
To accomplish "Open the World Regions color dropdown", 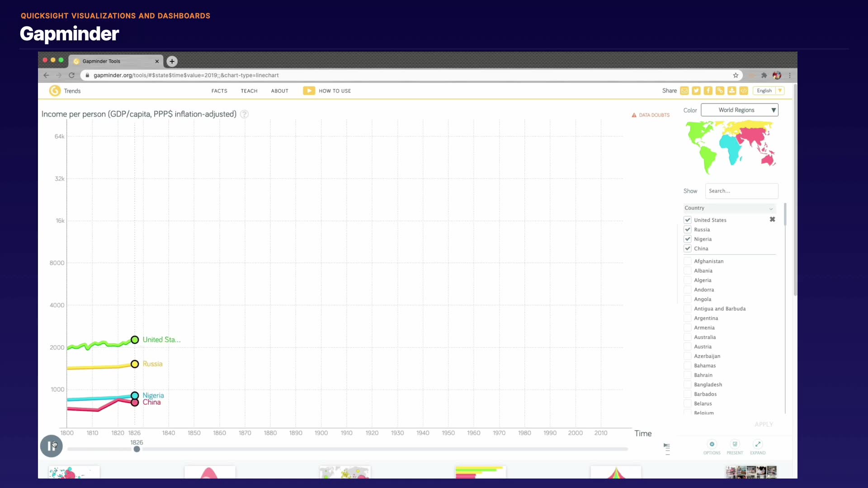I will (739, 110).
